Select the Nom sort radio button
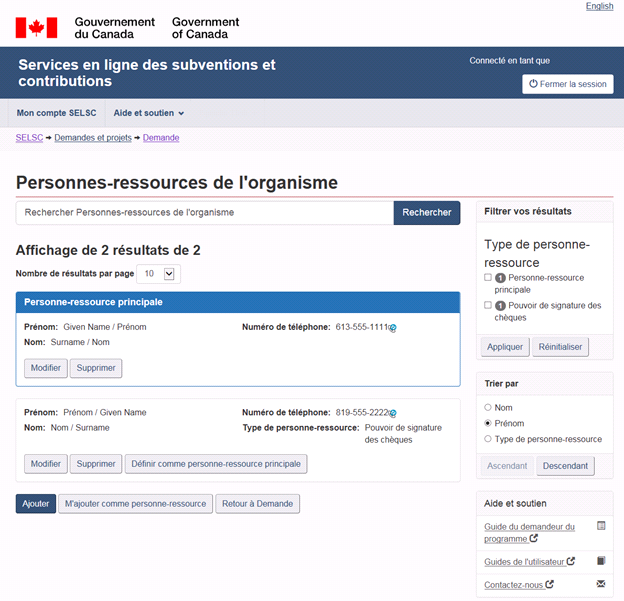The height and width of the screenshot is (601, 624). (x=488, y=407)
